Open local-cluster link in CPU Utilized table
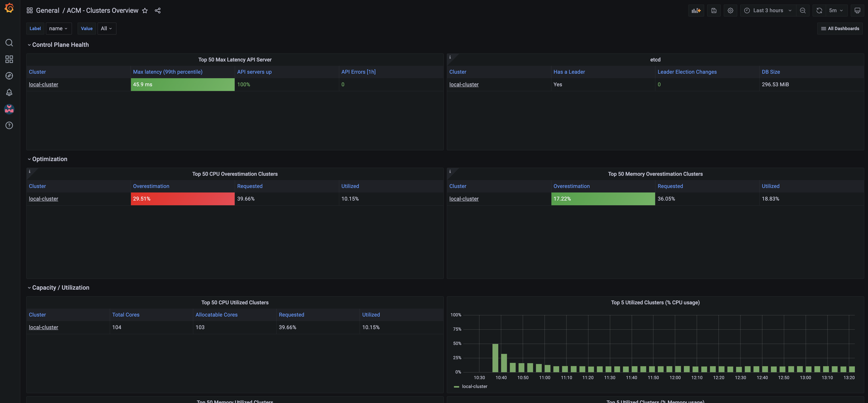The width and height of the screenshot is (868, 403). pos(43,327)
